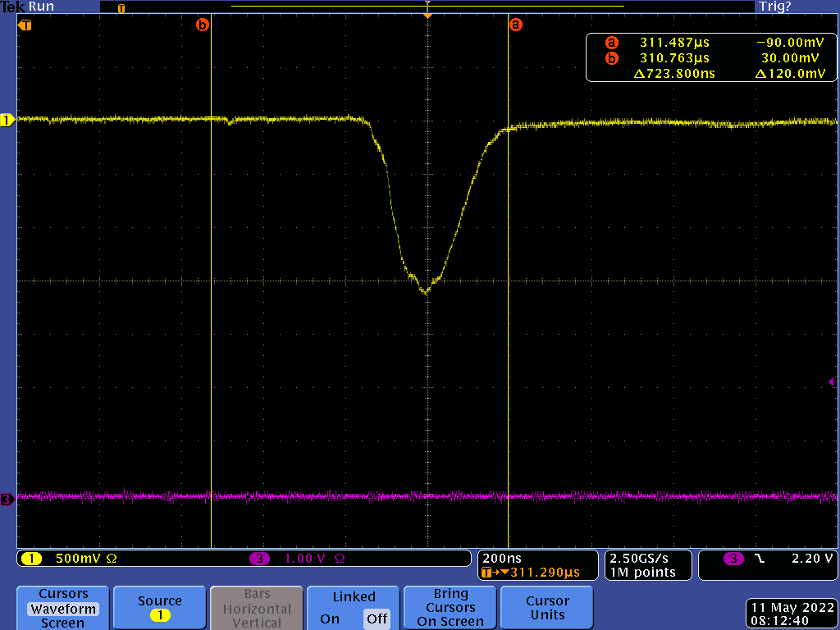Click the falling edge trigger slope icon
The image size is (840, 630).
coord(759,559)
